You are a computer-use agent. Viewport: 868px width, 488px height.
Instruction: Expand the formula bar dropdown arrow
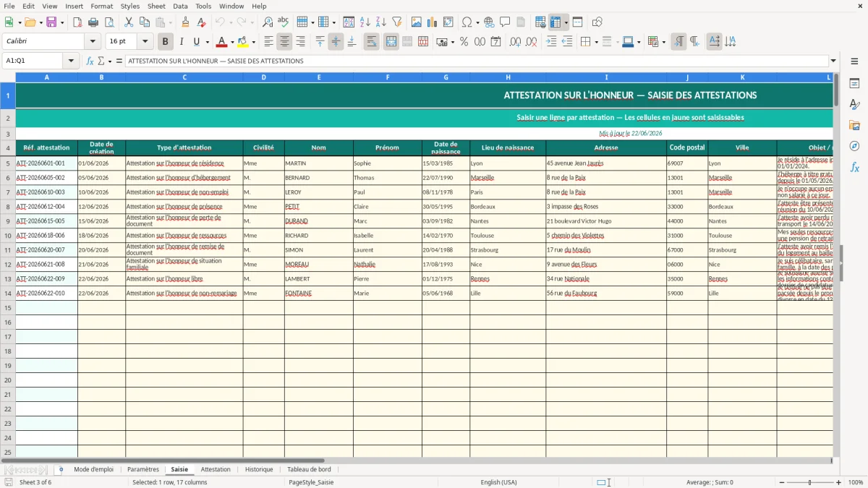coord(833,61)
